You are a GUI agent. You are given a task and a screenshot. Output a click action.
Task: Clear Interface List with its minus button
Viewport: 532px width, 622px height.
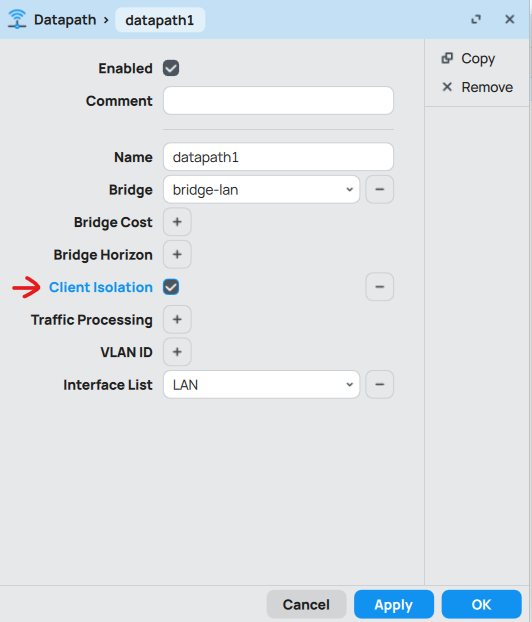click(x=380, y=384)
